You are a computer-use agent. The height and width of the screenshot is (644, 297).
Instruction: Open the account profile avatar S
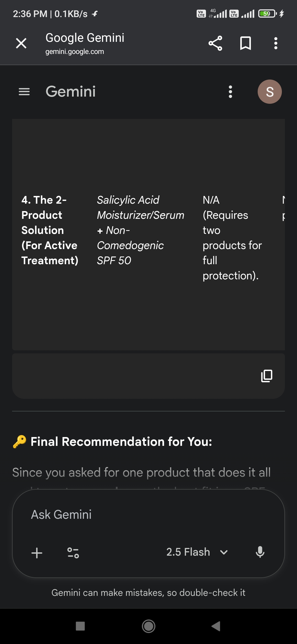tap(269, 92)
